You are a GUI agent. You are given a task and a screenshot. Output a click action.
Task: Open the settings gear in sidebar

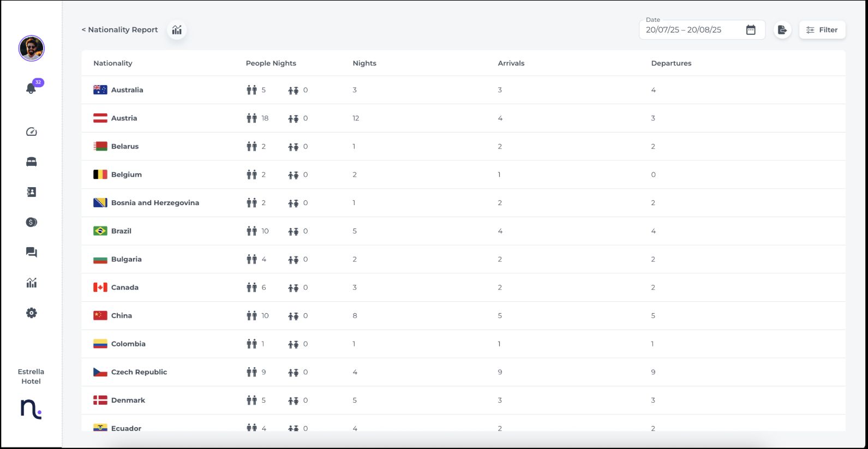pos(32,313)
